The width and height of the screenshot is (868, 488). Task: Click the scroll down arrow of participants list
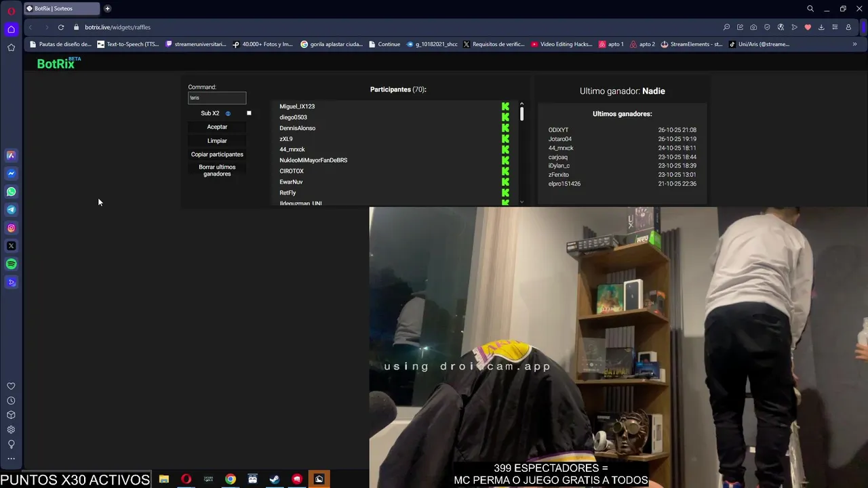click(x=522, y=202)
